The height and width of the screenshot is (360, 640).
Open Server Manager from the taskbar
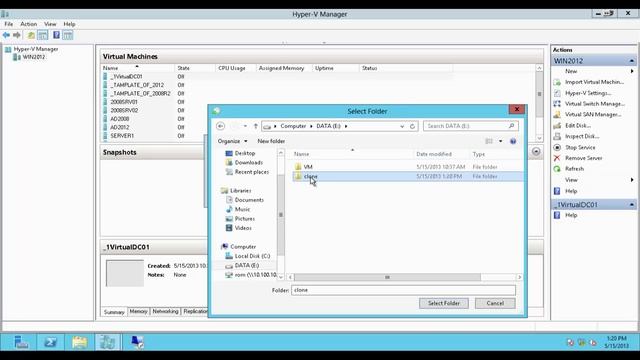click(21, 342)
